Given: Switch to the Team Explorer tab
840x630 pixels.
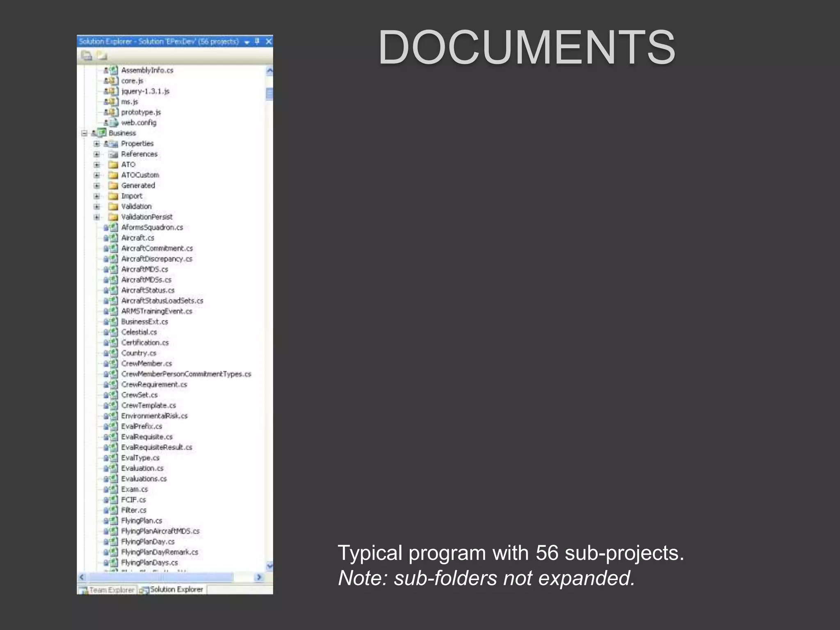Looking at the screenshot, I should tap(107, 590).
